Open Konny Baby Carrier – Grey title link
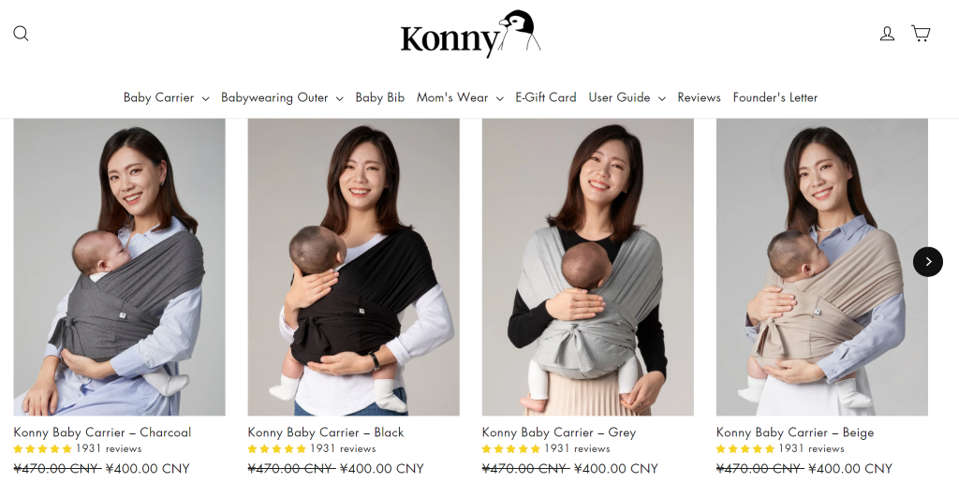Screen dimensions: 959x483 pyautogui.click(x=559, y=432)
